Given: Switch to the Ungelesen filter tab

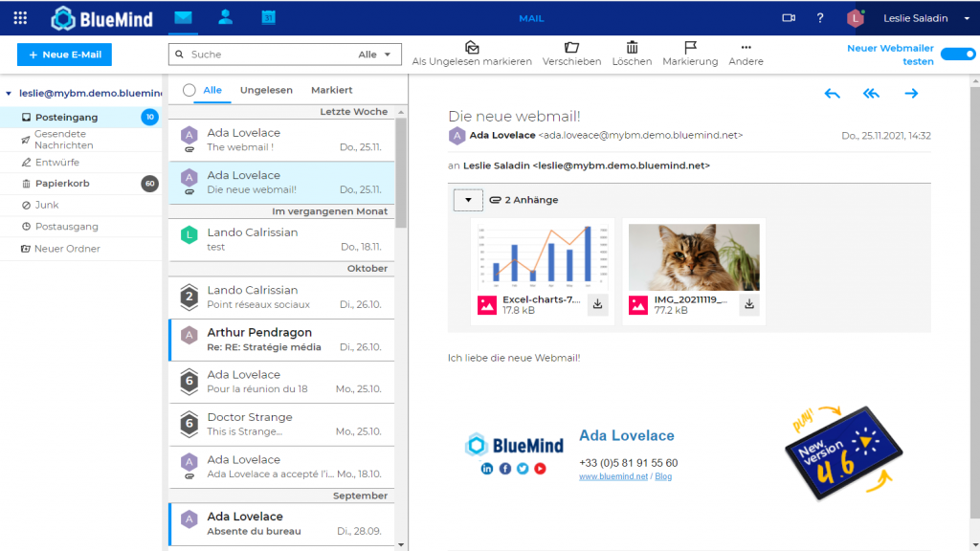Looking at the screenshot, I should tap(266, 90).
